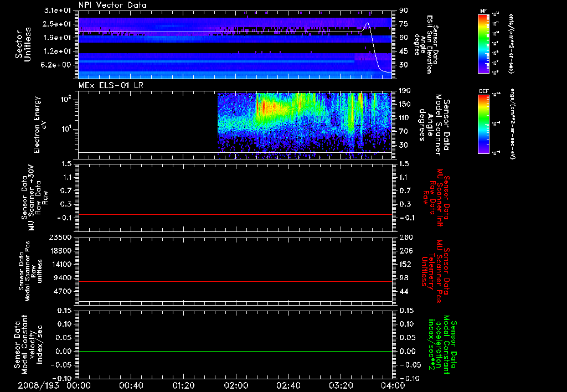
Task: Click the 'MU Scanner +30V Raw Data' axis label
Action: (x=35, y=198)
